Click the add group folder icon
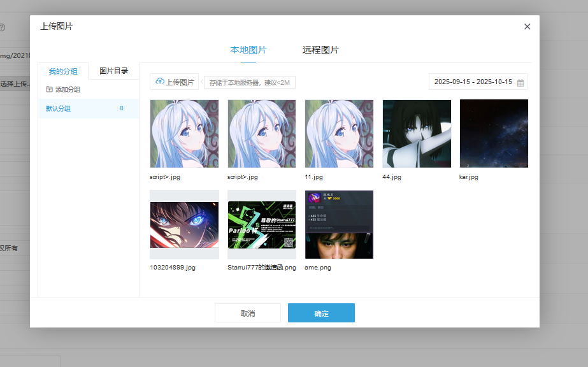588x367 pixels. pos(49,90)
